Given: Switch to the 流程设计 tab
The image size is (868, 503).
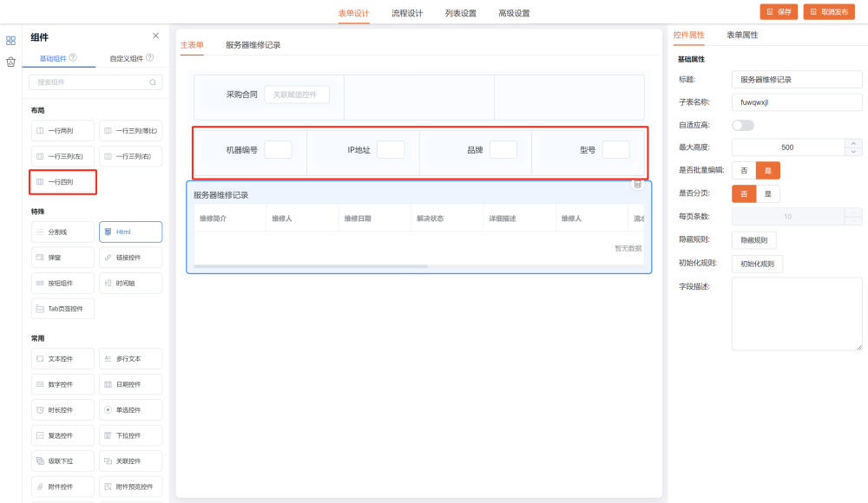Looking at the screenshot, I should [407, 13].
